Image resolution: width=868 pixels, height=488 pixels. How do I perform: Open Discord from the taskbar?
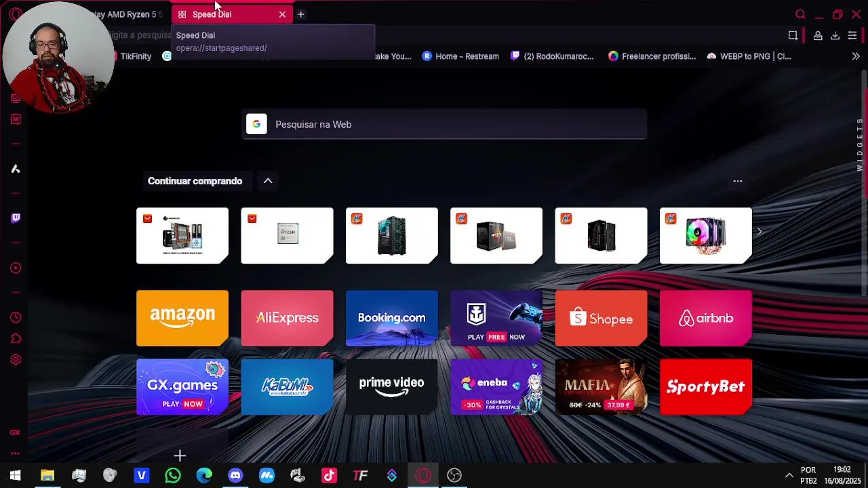tap(235, 475)
